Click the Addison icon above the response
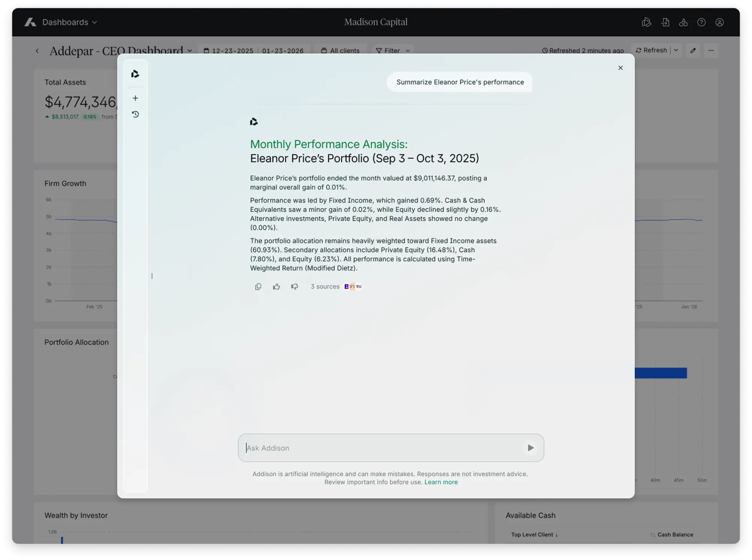This screenshot has height=560, width=752. point(254,121)
